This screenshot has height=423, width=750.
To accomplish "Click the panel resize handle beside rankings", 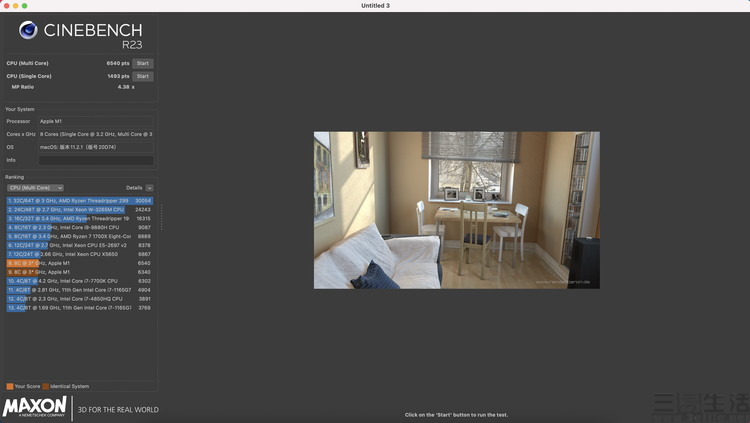I will tap(162, 217).
